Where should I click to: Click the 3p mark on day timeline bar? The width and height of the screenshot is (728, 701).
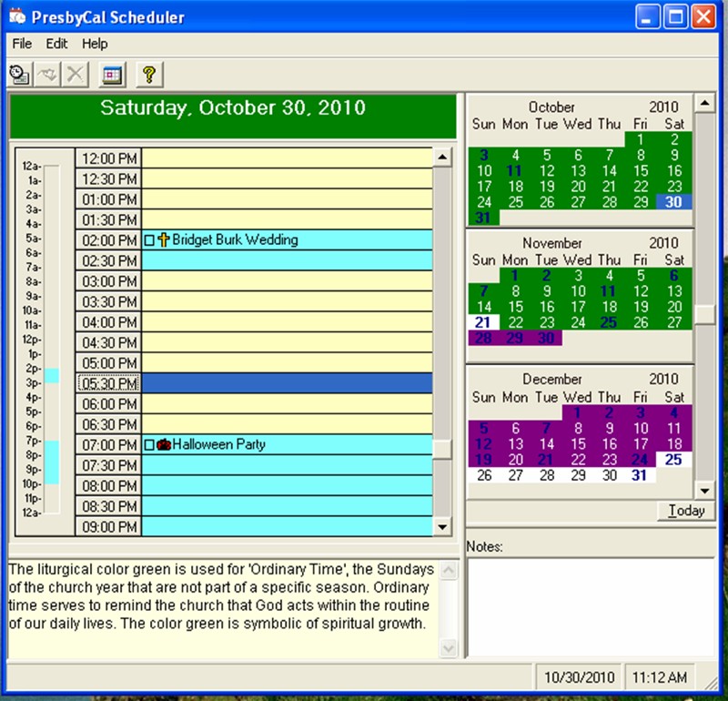tap(52, 382)
